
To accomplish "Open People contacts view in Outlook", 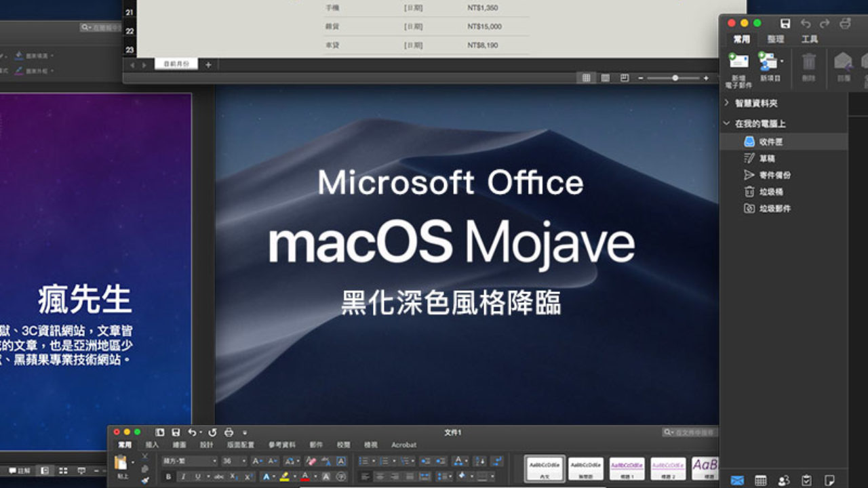I will click(x=784, y=480).
